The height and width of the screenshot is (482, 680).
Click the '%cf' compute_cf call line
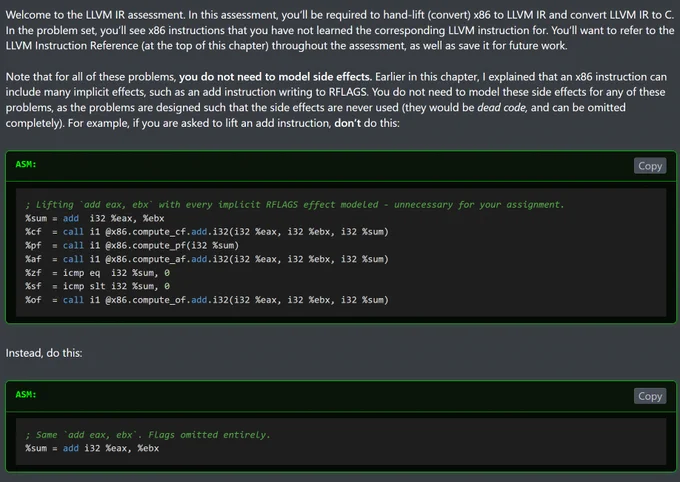pos(207,232)
